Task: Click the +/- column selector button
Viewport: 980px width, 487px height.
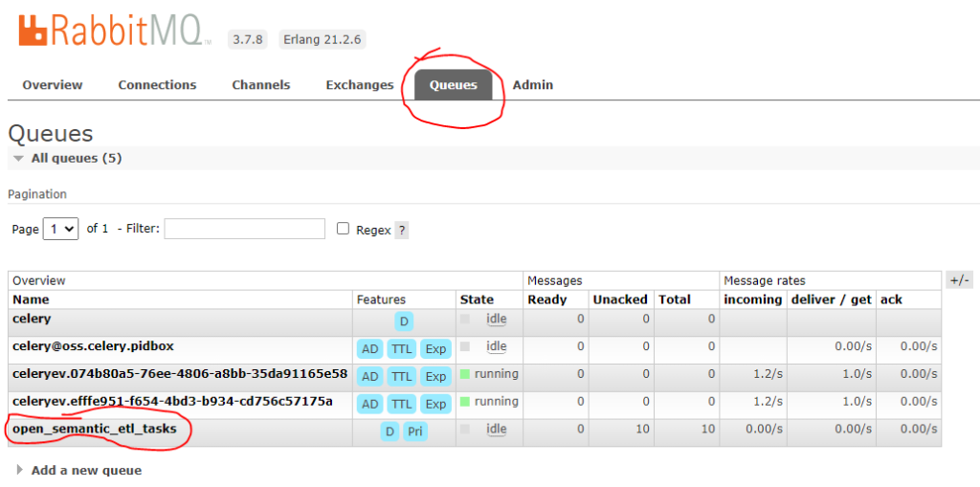Action: [x=959, y=280]
